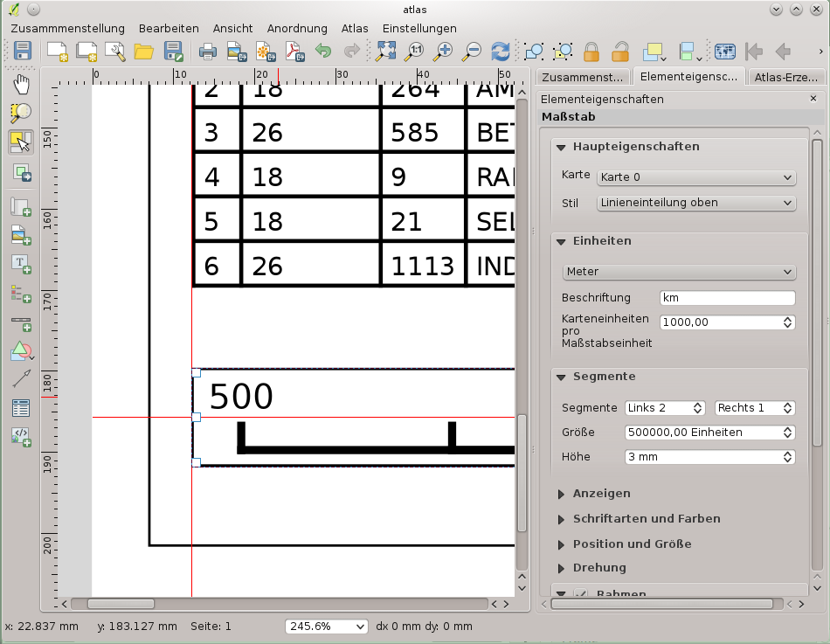Open the Zusammmenstellung menu

tap(68, 29)
